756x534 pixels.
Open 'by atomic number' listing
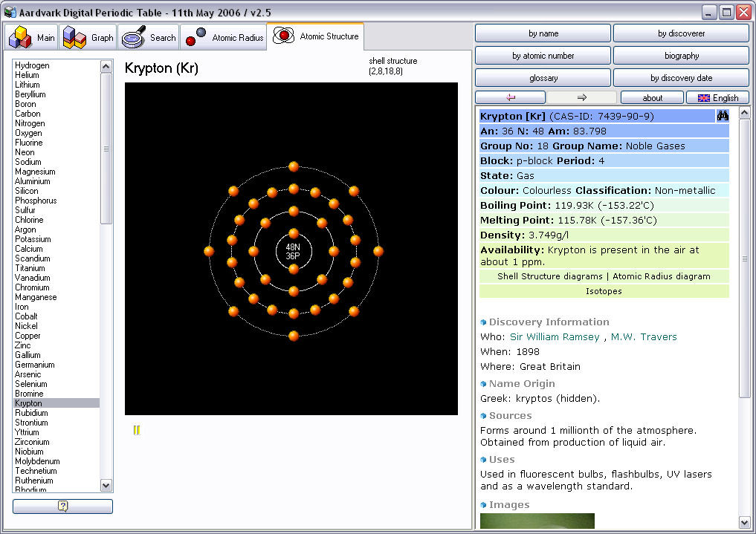tap(543, 56)
